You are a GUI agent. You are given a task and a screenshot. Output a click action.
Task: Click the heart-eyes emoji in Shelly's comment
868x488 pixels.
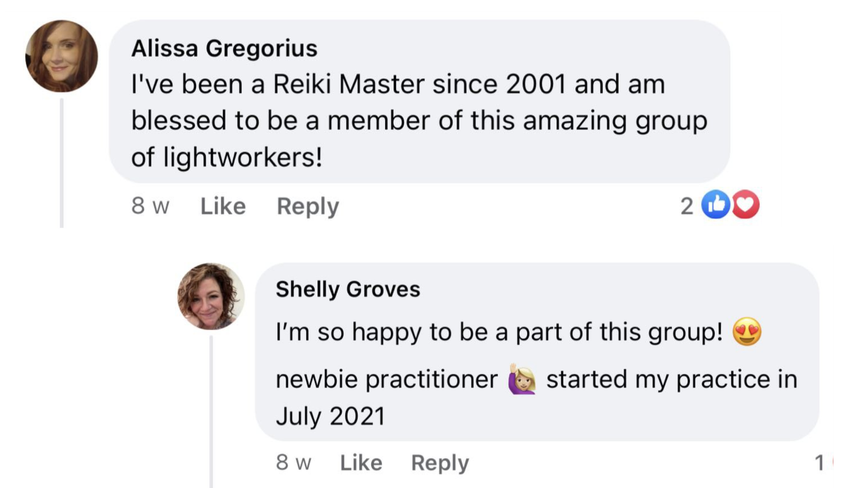click(x=747, y=332)
